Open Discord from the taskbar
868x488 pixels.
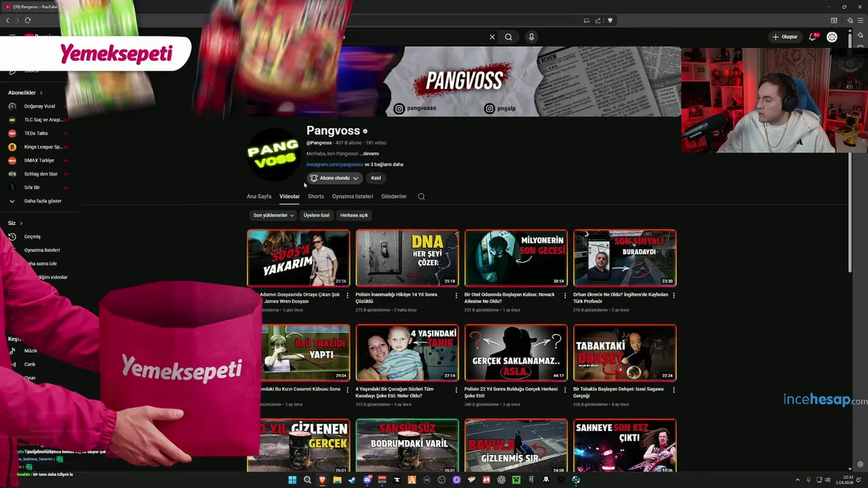(x=367, y=480)
